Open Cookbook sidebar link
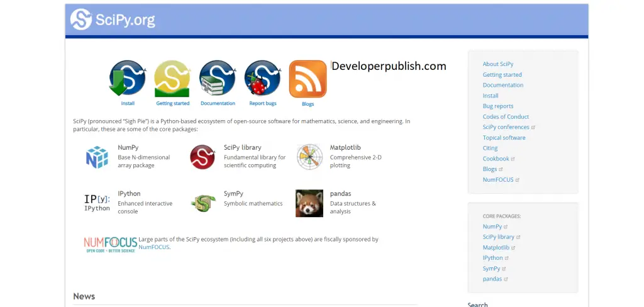 click(x=496, y=159)
